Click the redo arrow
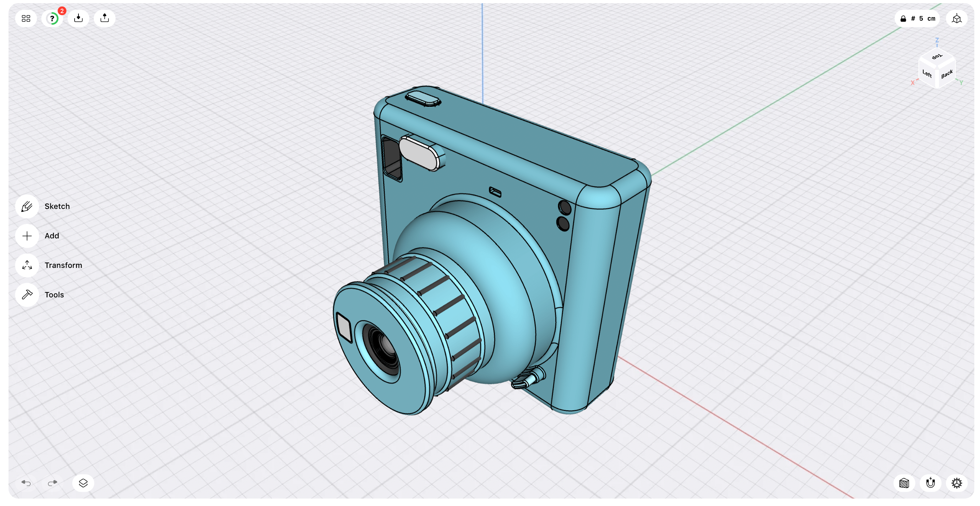 coord(53,483)
